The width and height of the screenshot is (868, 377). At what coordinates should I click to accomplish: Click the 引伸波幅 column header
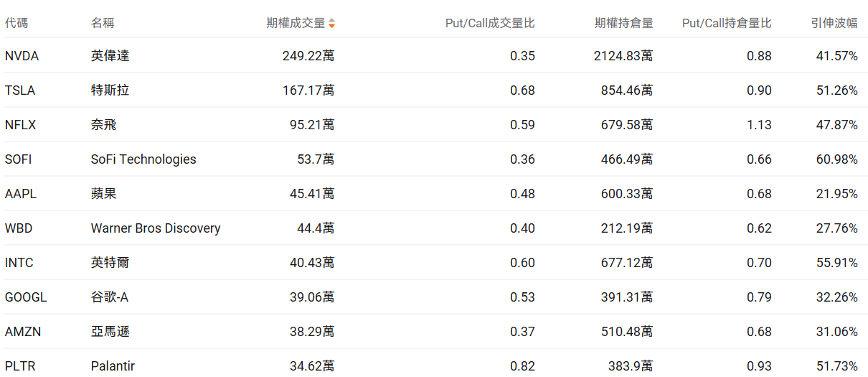pyautogui.click(x=834, y=23)
